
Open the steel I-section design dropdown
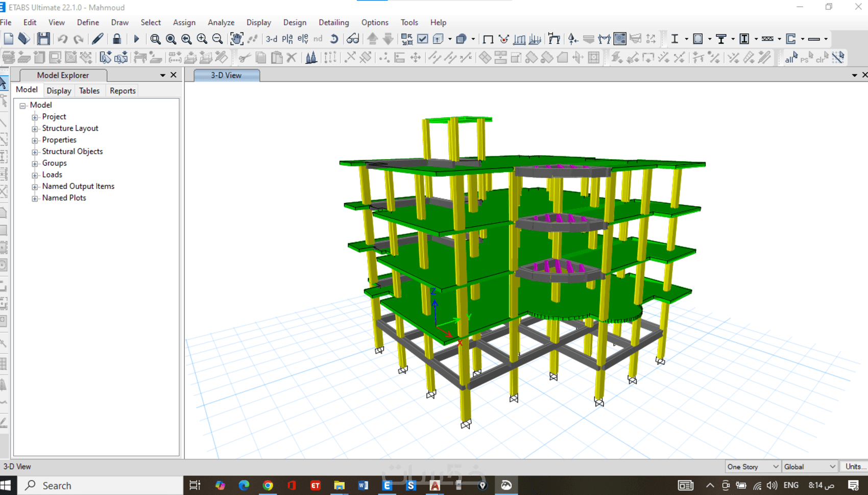tap(686, 39)
